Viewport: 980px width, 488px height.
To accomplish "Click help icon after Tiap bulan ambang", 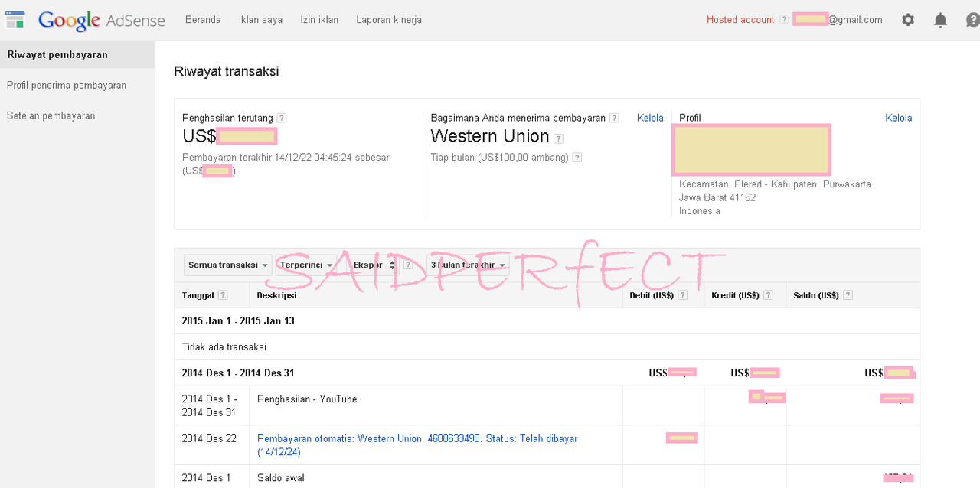I will click(x=577, y=158).
